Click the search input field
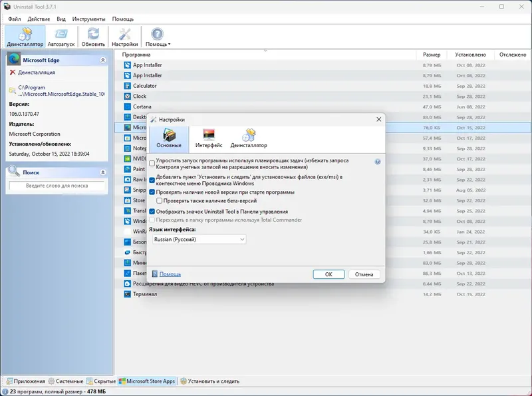Viewport: 532px width, 396px height. 57,186
